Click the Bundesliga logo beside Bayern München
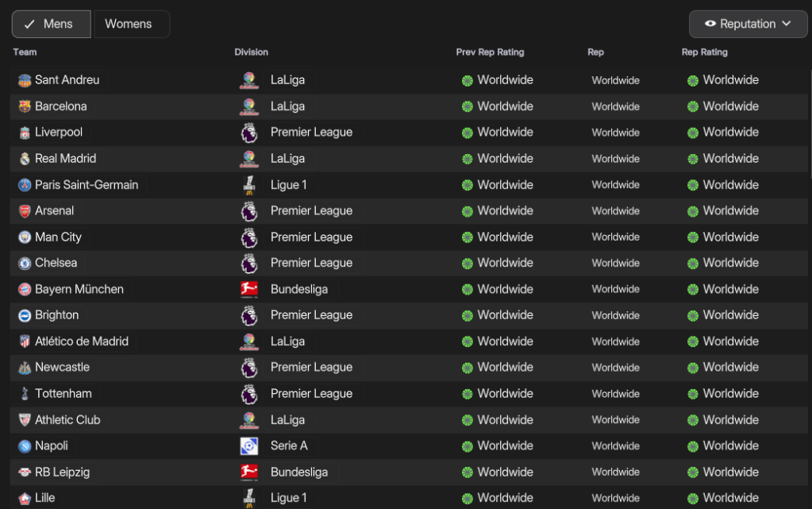This screenshot has height=509, width=812. (x=249, y=289)
